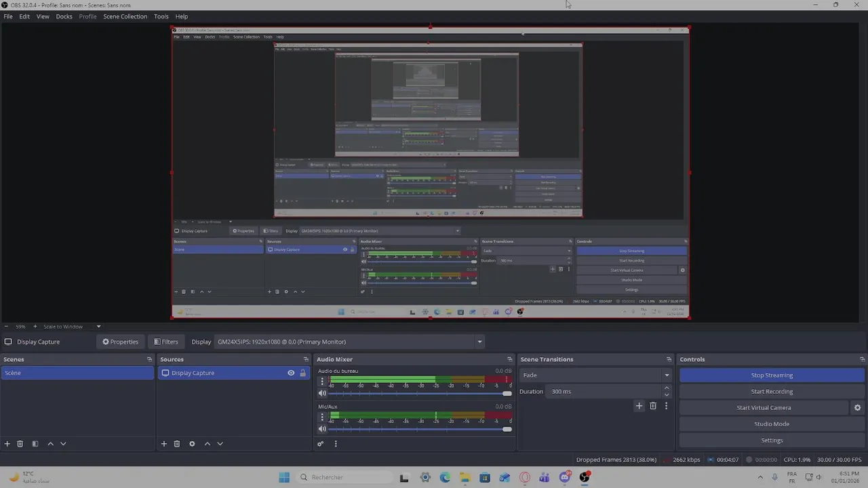Open source Filters button in toolbar
Screen dimensions: 868x488
click(x=165, y=342)
